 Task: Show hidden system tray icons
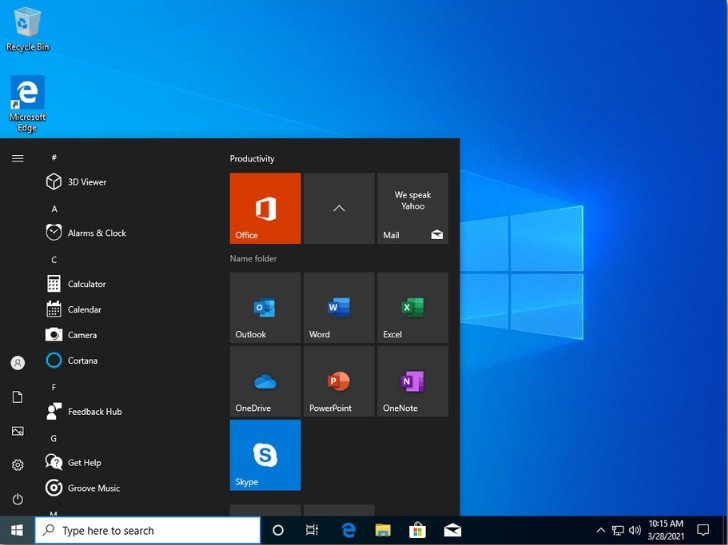click(x=600, y=530)
